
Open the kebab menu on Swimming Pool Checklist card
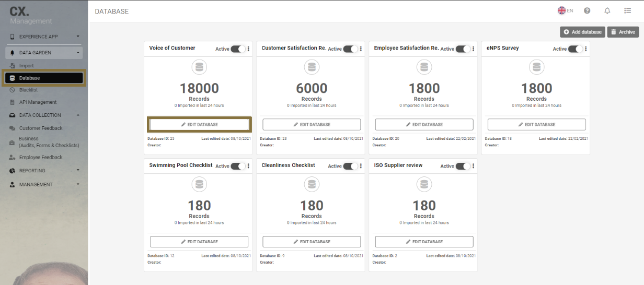248,166
